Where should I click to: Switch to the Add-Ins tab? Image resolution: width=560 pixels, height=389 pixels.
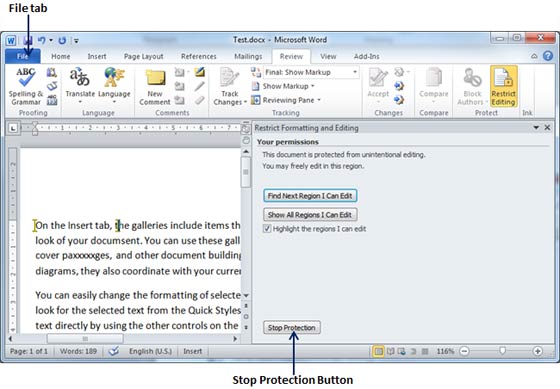click(367, 56)
